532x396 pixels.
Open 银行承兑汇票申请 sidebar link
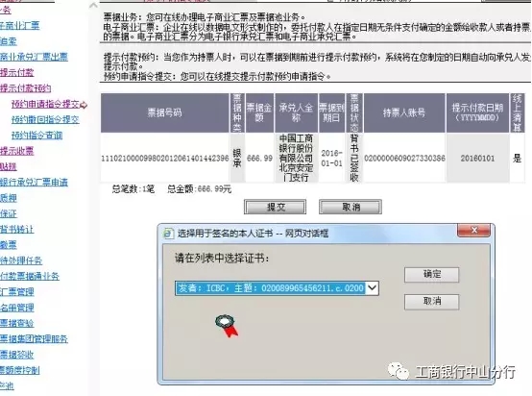34,183
